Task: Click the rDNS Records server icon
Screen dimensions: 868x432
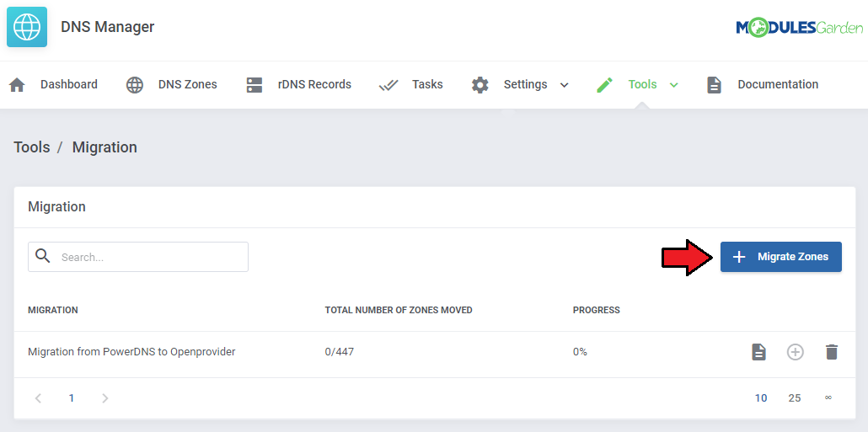Action: [255, 85]
